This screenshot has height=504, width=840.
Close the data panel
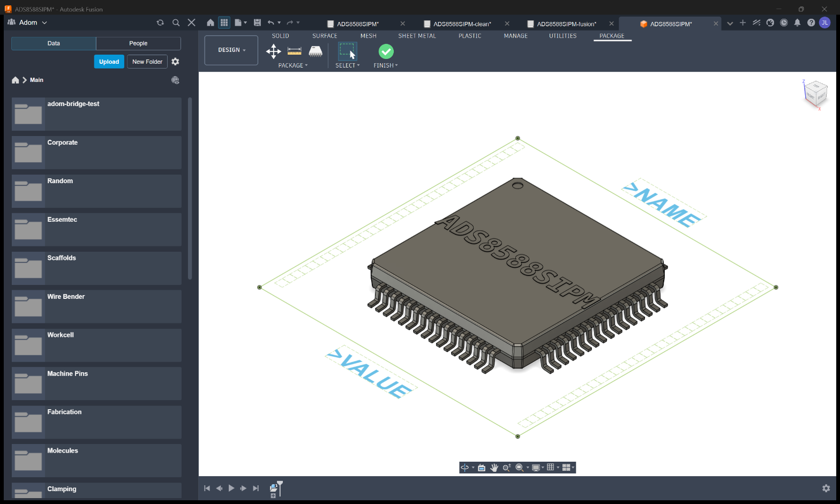tap(191, 22)
